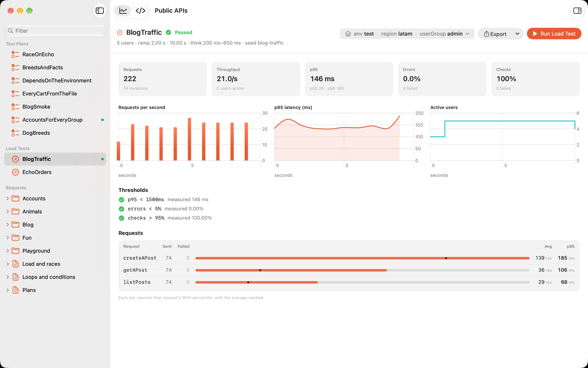Viewport: 588px width, 368px height.
Task: Select the listPosts request row name
Action: [x=137, y=282]
